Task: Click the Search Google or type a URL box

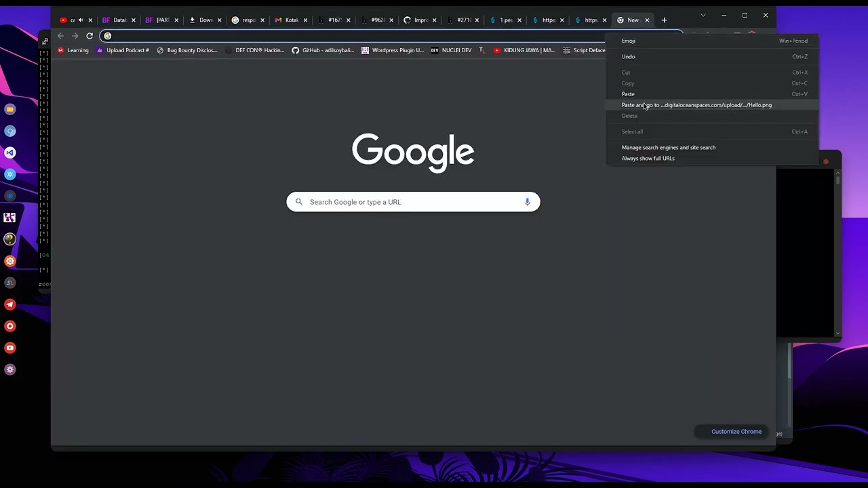Action: (413, 202)
